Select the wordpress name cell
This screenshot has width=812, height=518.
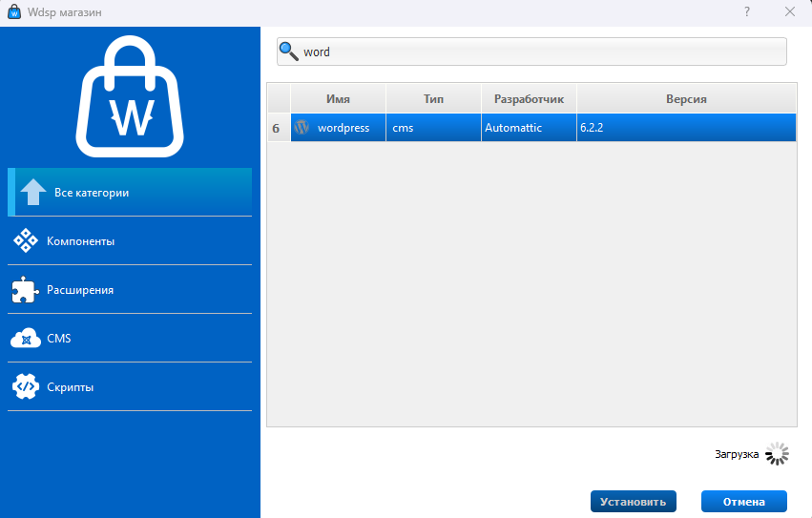click(338, 128)
